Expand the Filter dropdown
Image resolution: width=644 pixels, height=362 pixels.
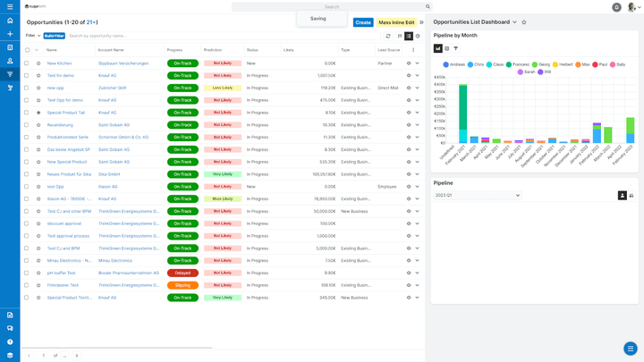click(x=33, y=36)
